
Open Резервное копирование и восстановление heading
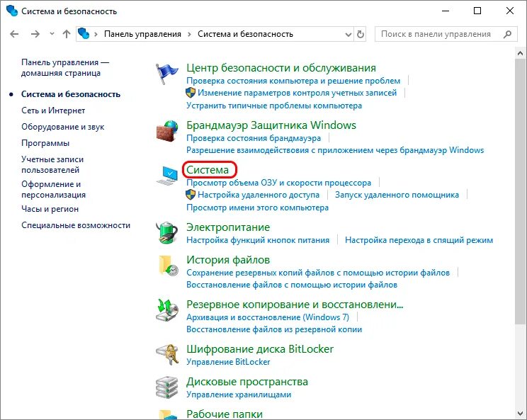(295, 305)
